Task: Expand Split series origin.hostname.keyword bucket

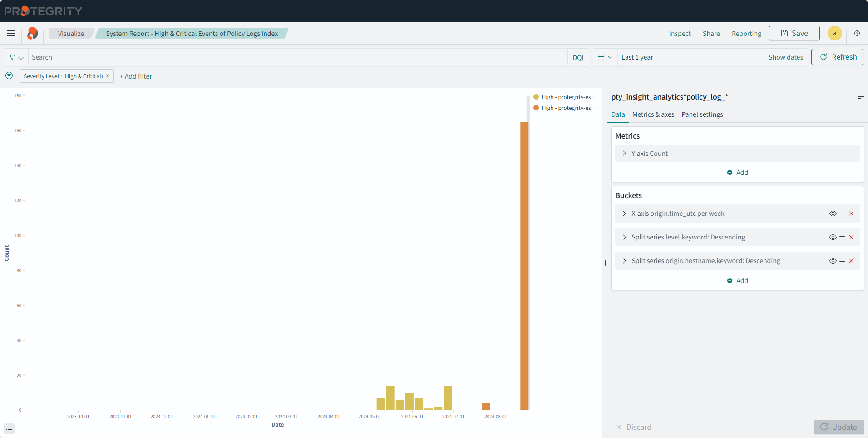Action: coord(624,261)
